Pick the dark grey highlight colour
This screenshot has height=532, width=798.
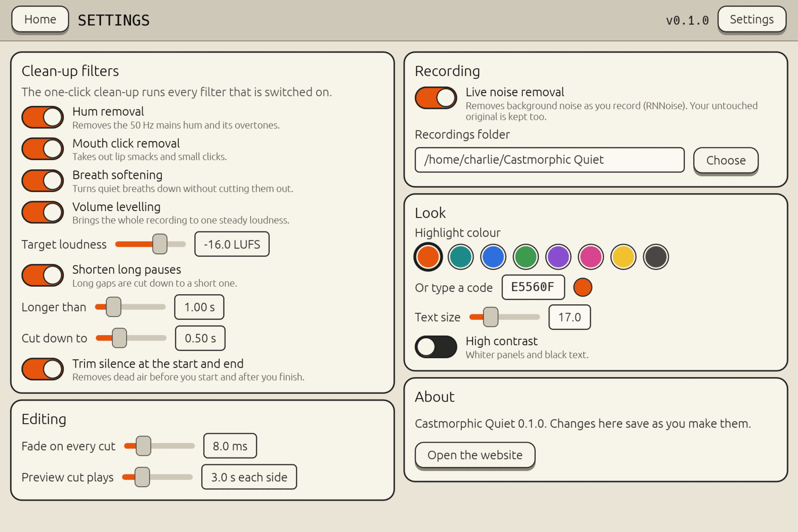[x=656, y=257]
